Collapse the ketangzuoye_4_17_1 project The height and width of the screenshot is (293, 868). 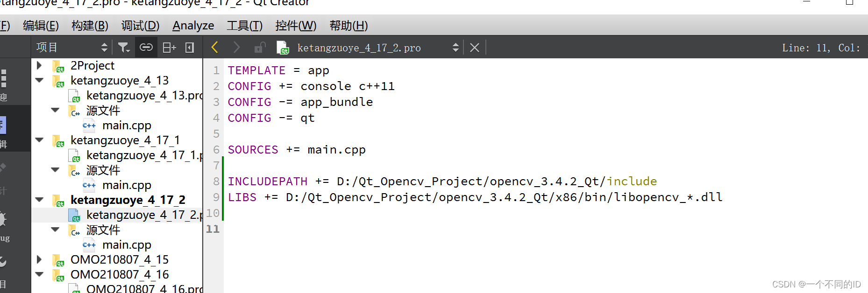[x=39, y=140]
